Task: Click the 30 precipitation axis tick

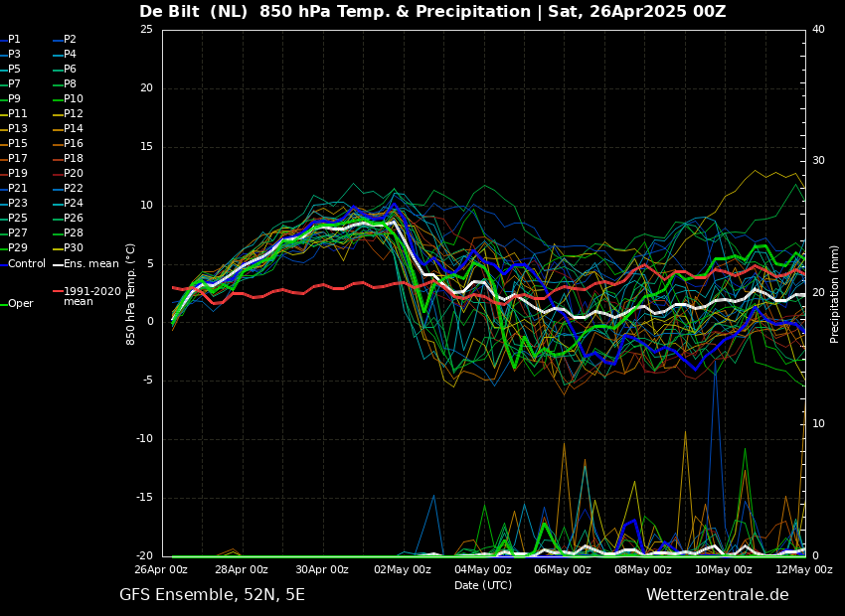Action: pyautogui.click(x=818, y=161)
